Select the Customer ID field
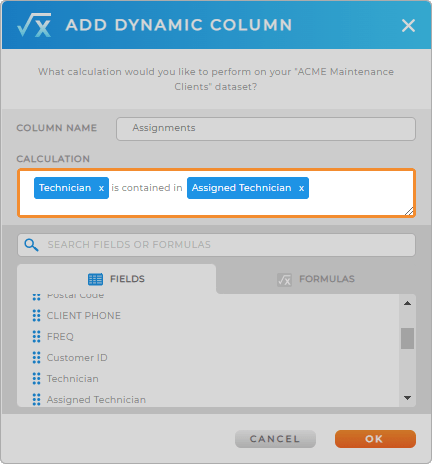This screenshot has width=432, height=464. [x=77, y=358]
